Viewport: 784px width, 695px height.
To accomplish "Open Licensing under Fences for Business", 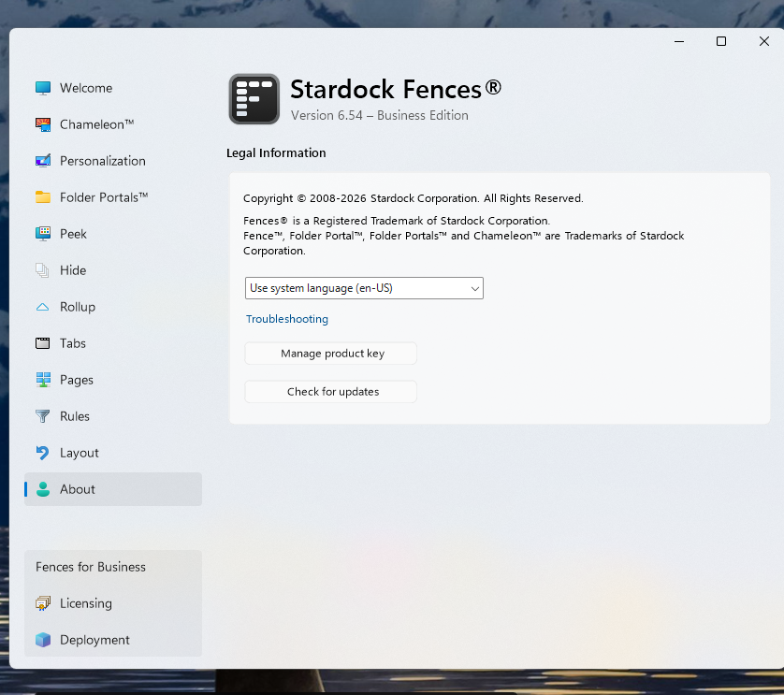I will coord(113,603).
